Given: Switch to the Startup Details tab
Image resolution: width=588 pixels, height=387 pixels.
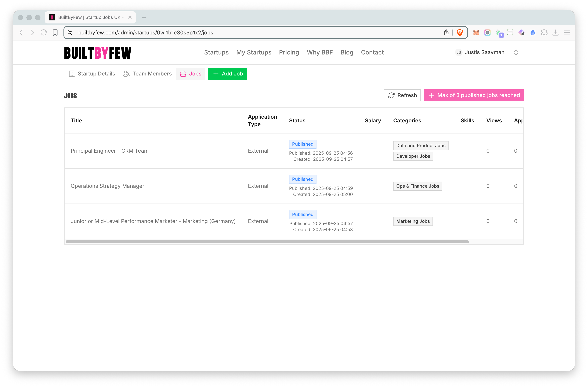Looking at the screenshot, I should pos(92,73).
